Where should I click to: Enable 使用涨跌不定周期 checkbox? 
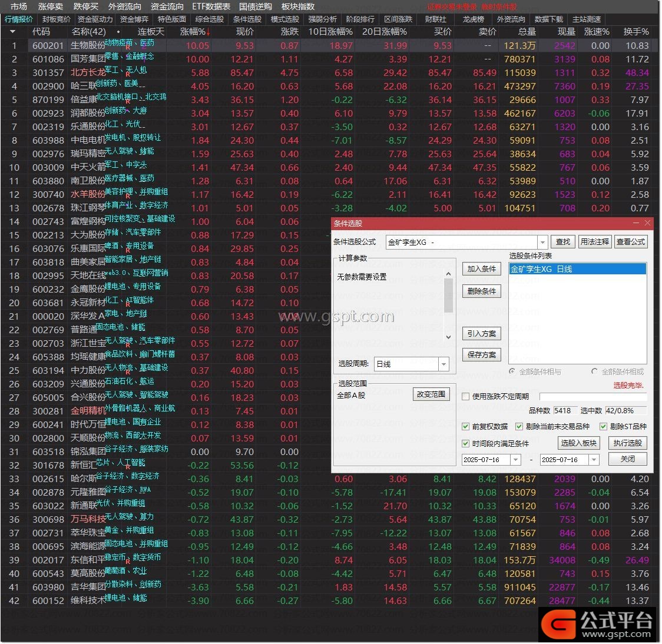[x=466, y=397]
